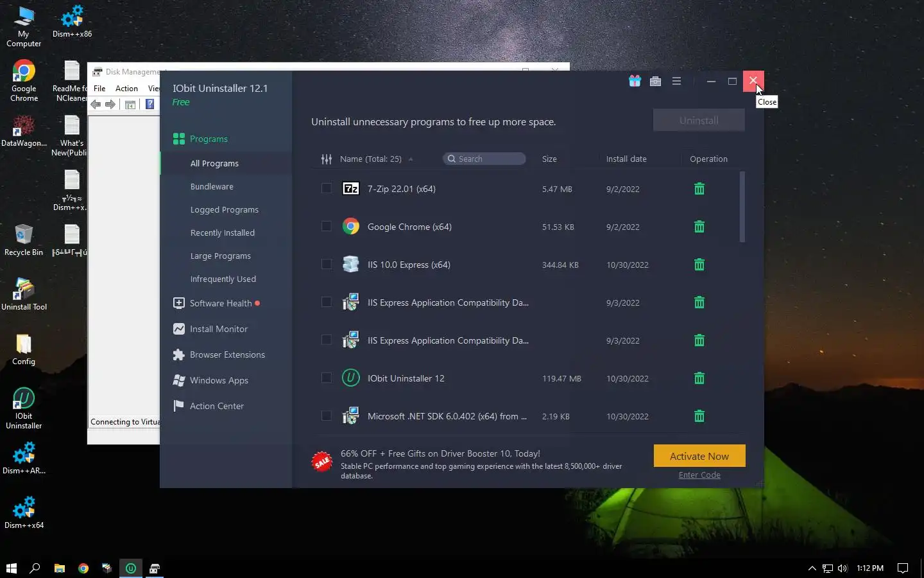Open Windows Apps section

210,380
